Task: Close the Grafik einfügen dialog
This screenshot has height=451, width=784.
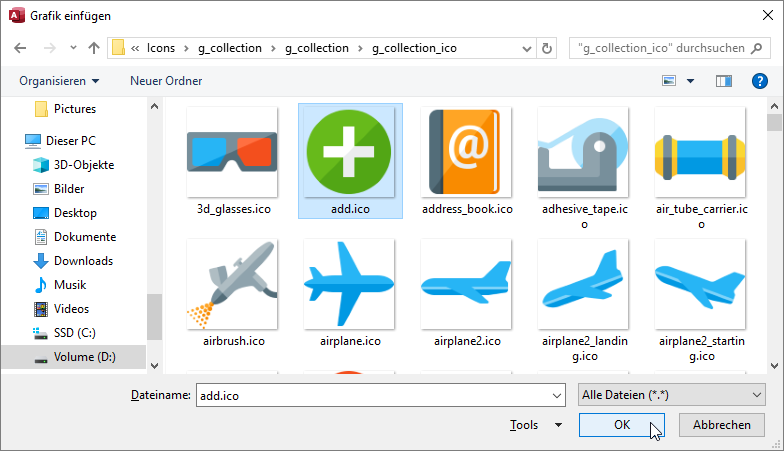Action: pyautogui.click(x=768, y=16)
